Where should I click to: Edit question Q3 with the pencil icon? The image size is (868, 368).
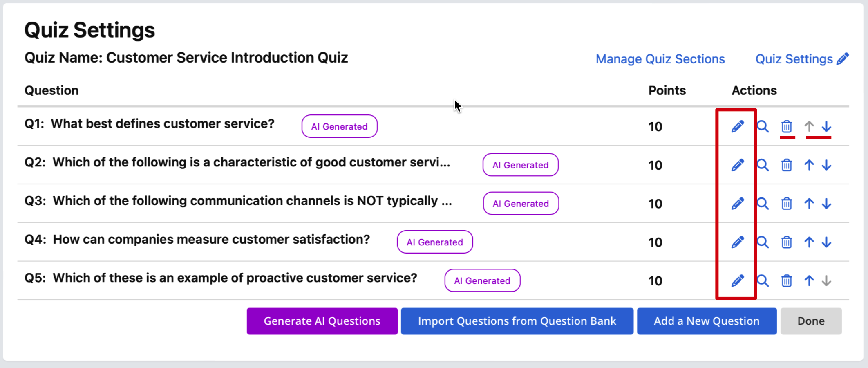738,204
